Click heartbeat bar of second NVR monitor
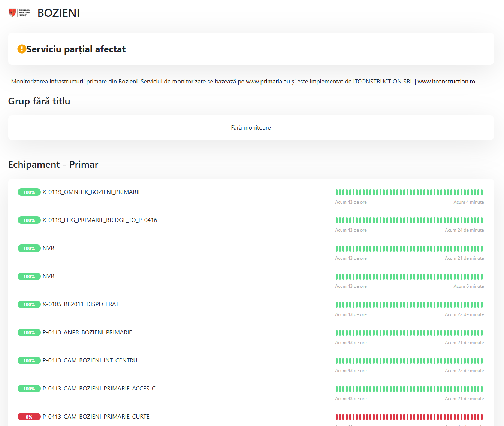The image size is (504, 426). click(x=409, y=277)
